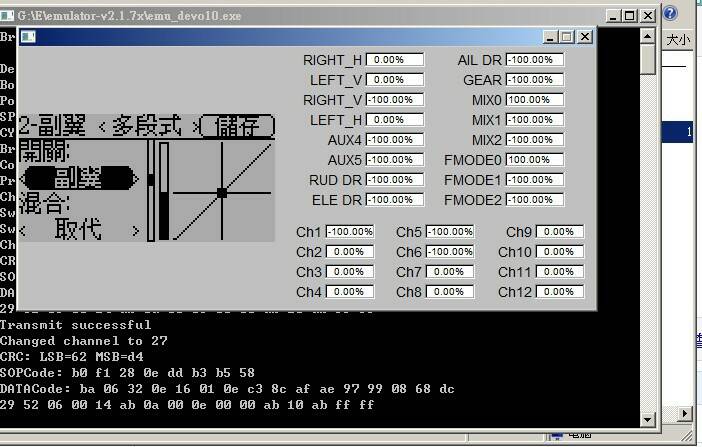The image size is (702, 447).
Task: Click the SOPCode console line
Action: pos(128,373)
